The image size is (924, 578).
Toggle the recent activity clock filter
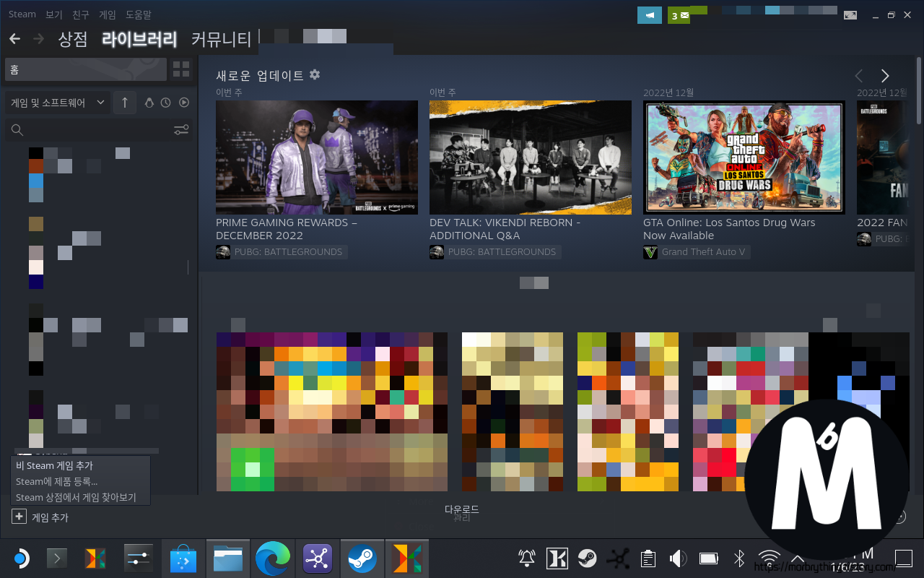(166, 103)
